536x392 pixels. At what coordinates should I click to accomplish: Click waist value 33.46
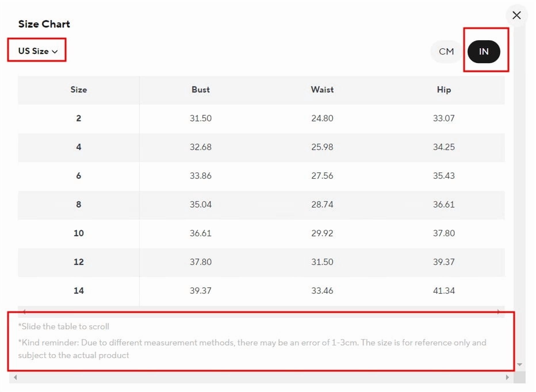tap(322, 291)
